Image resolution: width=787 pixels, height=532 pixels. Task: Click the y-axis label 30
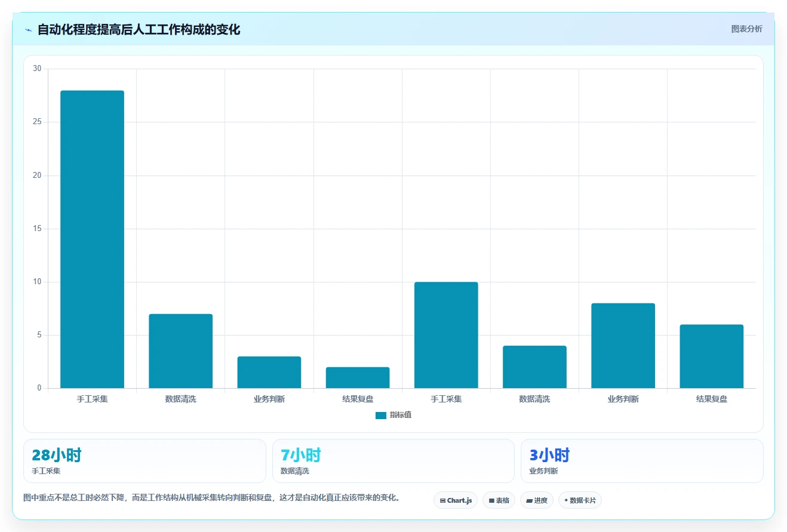[37, 69]
